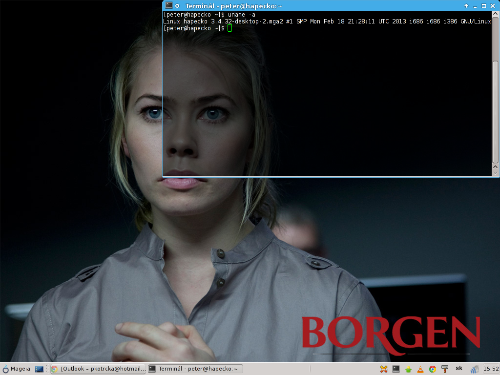Screen dimensions: 500x375
Task: Click the Chrome tray icon
Action: pos(433,369)
